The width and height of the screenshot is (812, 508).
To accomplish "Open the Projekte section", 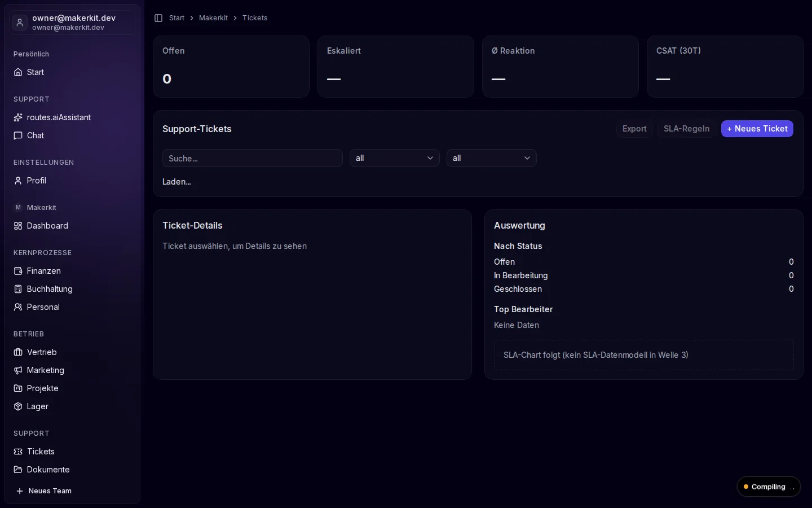I will [x=72, y=388].
